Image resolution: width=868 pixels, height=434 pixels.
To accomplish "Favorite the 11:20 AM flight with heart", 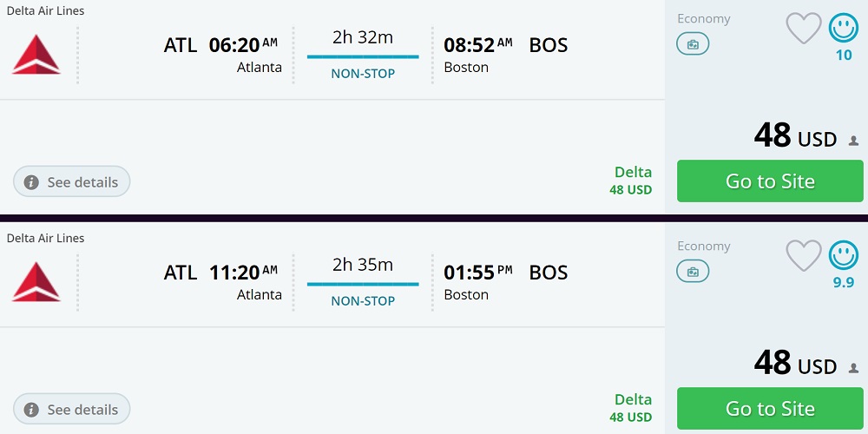I will [x=803, y=256].
